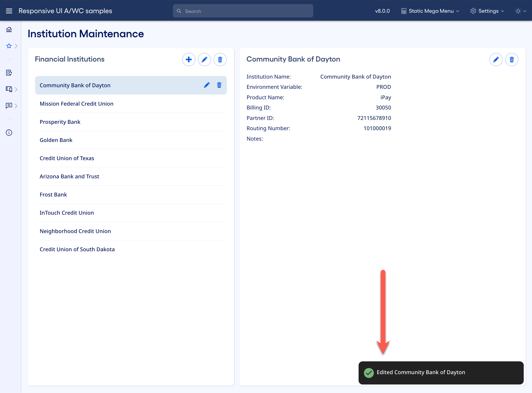Viewport: 532px width, 393px height.
Task: Select Prosperity Bank from the list
Action: coord(60,122)
